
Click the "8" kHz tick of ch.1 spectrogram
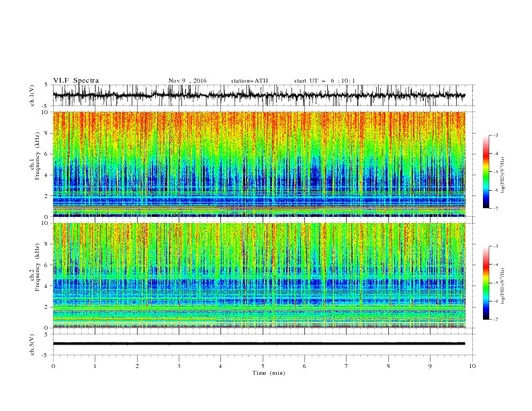(x=46, y=133)
